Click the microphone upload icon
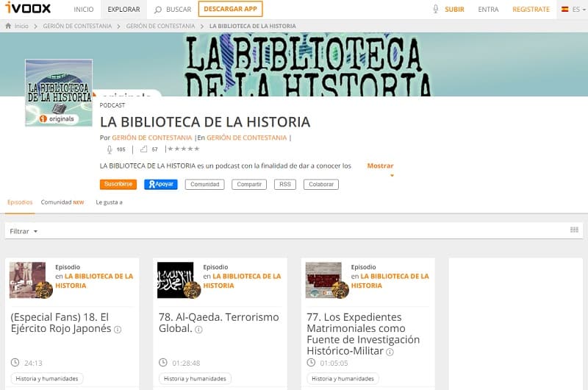The width and height of the screenshot is (588, 390). [435, 9]
